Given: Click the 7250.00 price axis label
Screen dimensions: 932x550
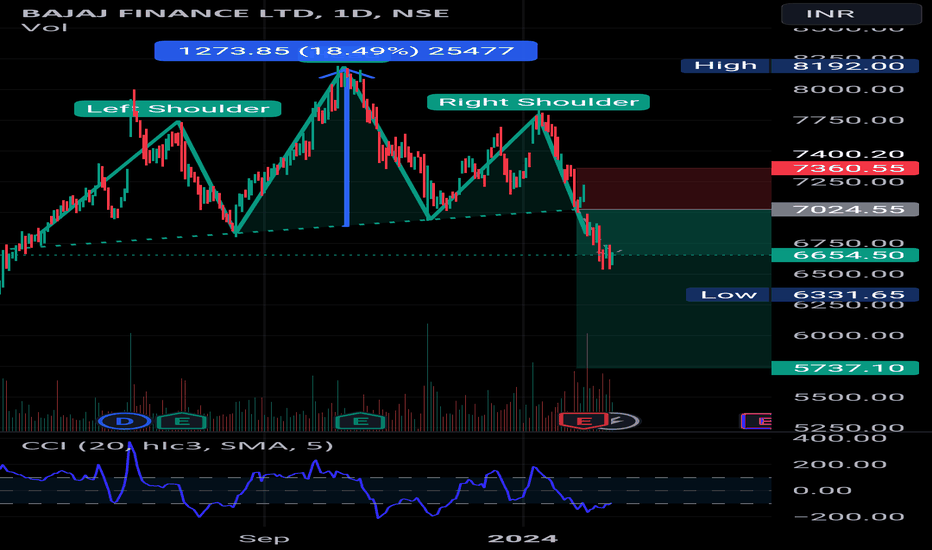Looking at the screenshot, I should click(848, 181).
